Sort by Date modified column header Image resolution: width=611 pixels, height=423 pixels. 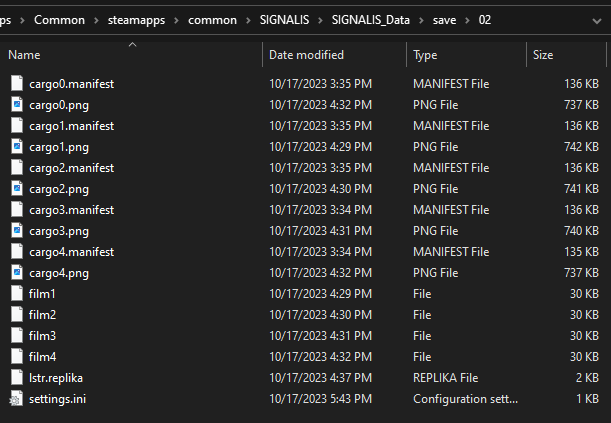(x=306, y=55)
